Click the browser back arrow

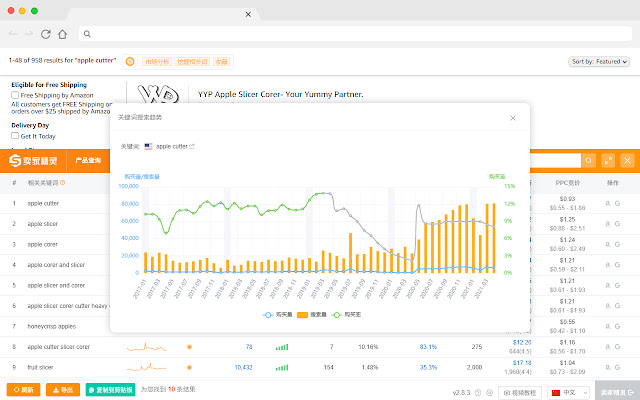11,34
